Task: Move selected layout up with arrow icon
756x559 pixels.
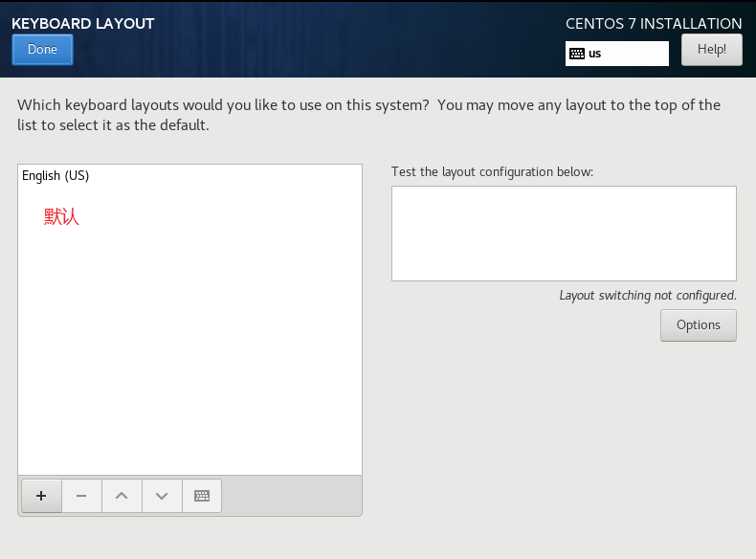Action: (122, 496)
